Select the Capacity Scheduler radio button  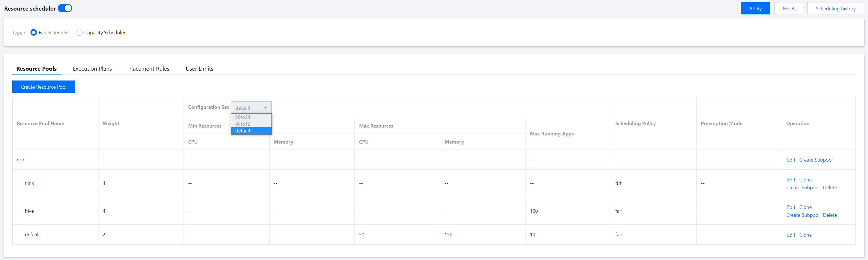[x=79, y=33]
